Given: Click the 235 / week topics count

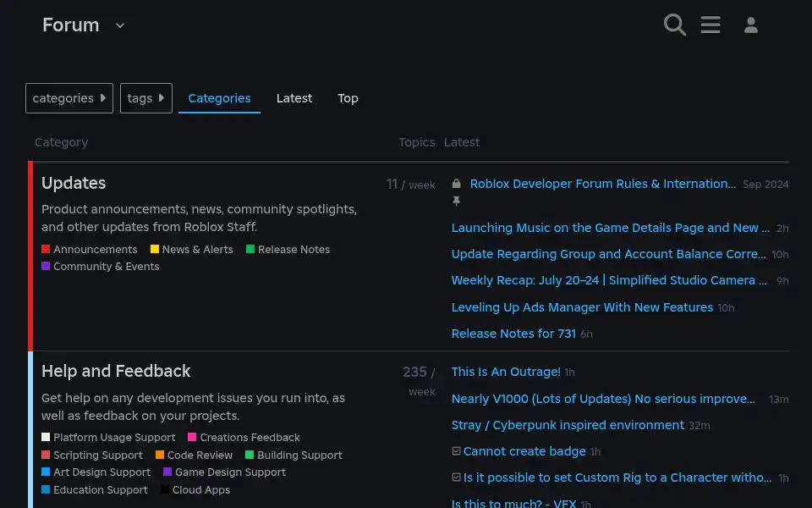Looking at the screenshot, I should coord(419,381).
